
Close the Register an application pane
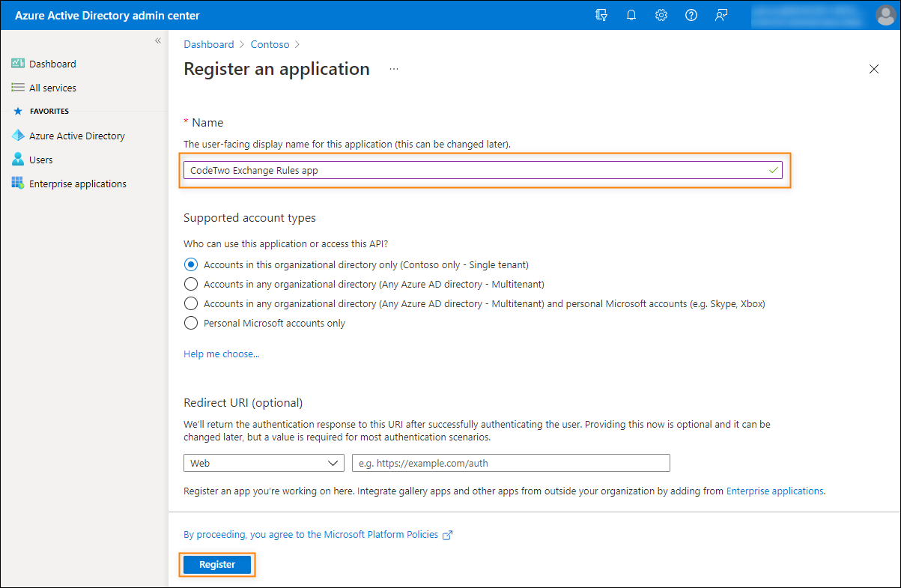pos(874,69)
